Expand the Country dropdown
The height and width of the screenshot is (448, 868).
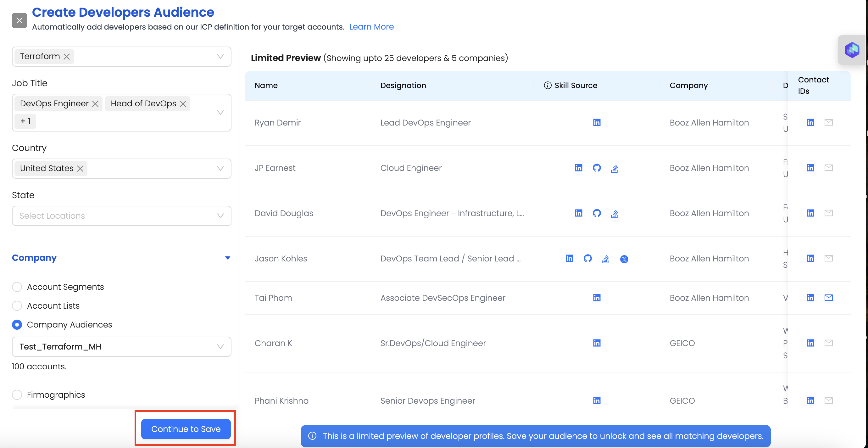(x=220, y=169)
